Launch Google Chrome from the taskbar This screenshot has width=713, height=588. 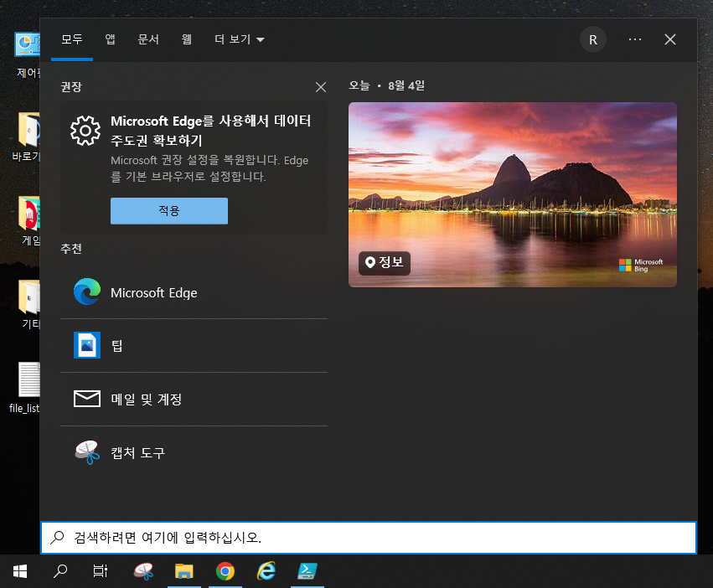(225, 571)
